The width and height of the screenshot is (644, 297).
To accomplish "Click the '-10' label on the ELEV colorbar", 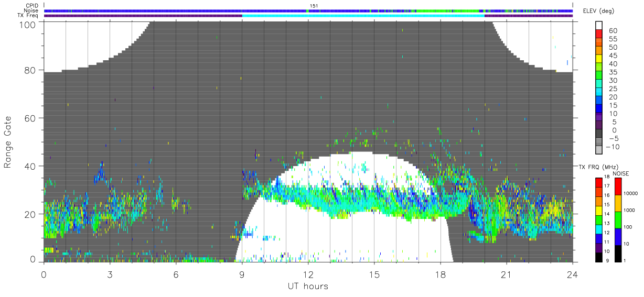I will [x=613, y=147].
